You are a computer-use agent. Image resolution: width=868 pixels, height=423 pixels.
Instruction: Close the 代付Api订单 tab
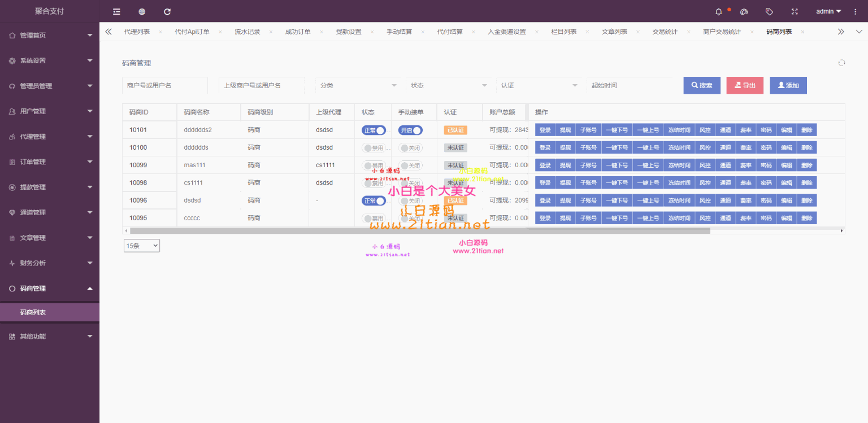click(220, 32)
